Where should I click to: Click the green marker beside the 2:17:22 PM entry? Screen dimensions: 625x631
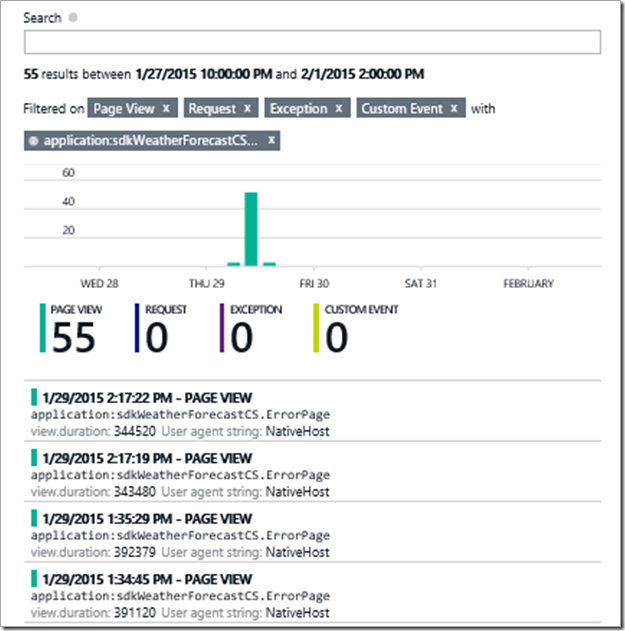tap(34, 398)
